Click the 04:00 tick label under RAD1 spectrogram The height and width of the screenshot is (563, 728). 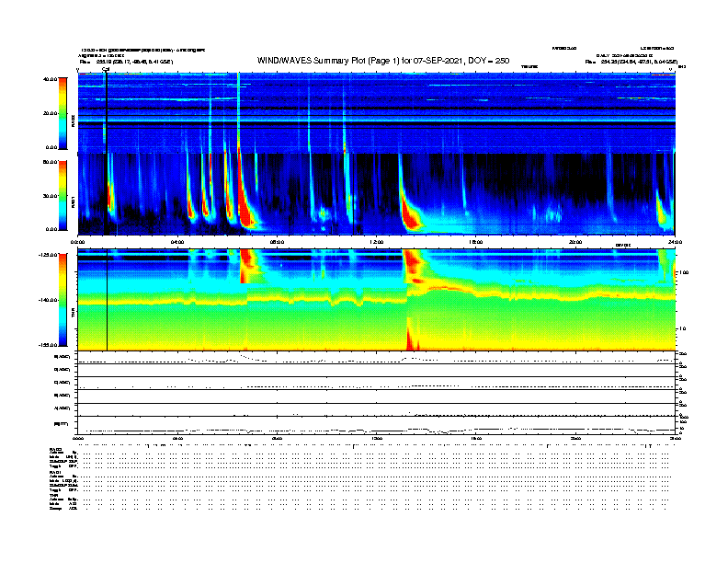[x=177, y=242]
